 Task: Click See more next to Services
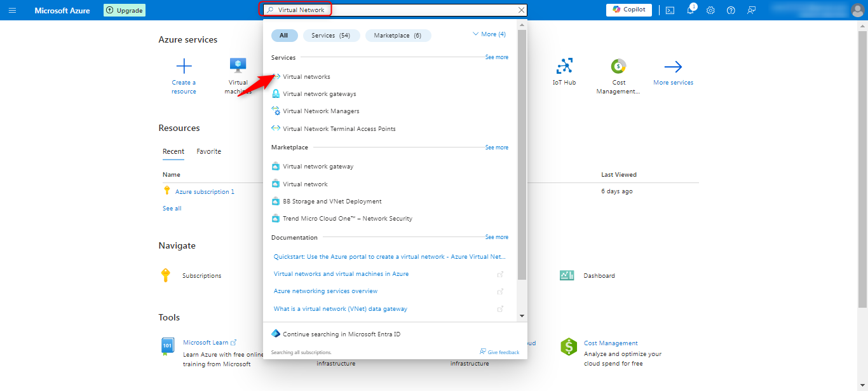click(x=497, y=57)
